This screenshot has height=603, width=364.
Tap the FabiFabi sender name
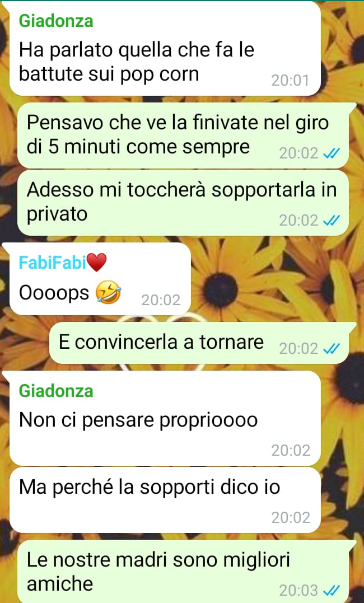click(52, 263)
